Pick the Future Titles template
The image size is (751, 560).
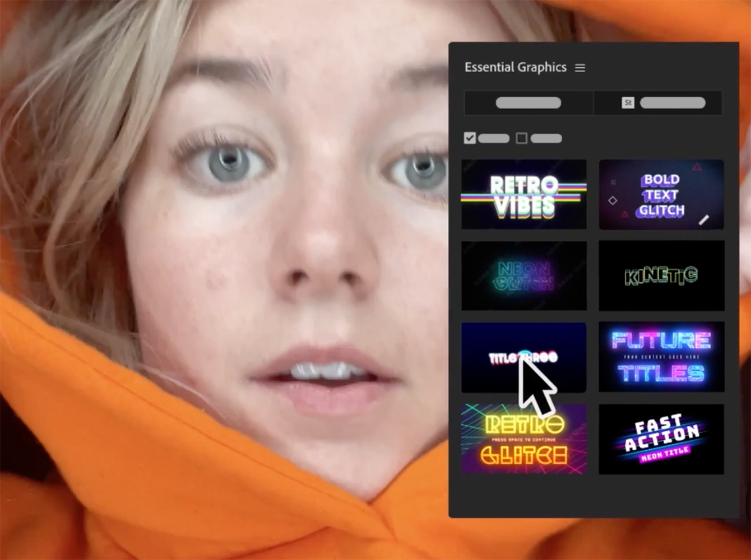click(661, 357)
